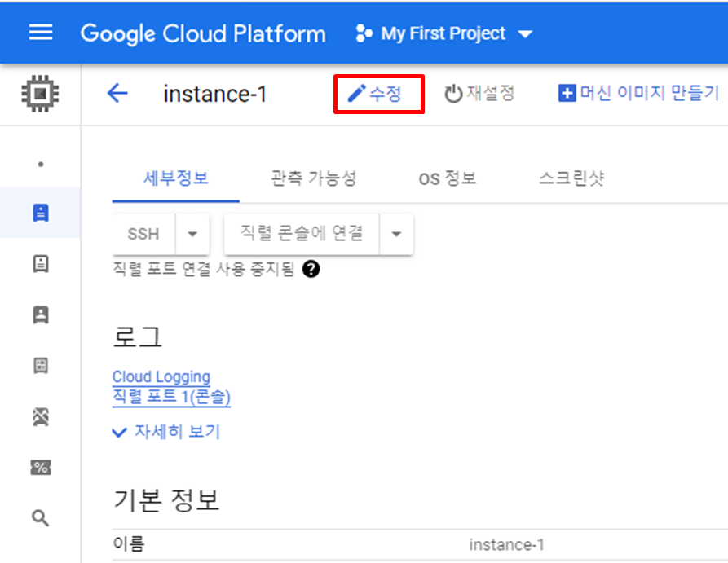This screenshot has height=563, width=728.
Task: Click the 직렬 포트 연결 사용 중지됨 text
Action: coord(204,269)
